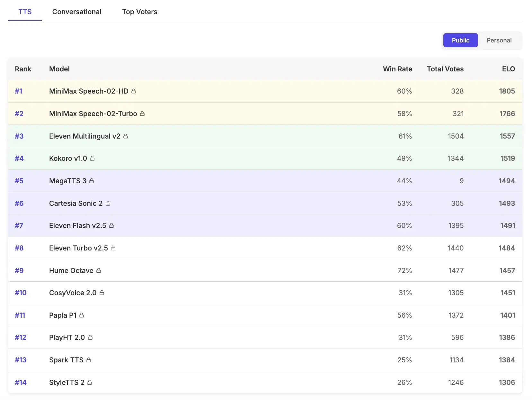Viewport: 532px width, 400px height.
Task: Click lock icon next to Spark TTS
Action: pos(89,360)
